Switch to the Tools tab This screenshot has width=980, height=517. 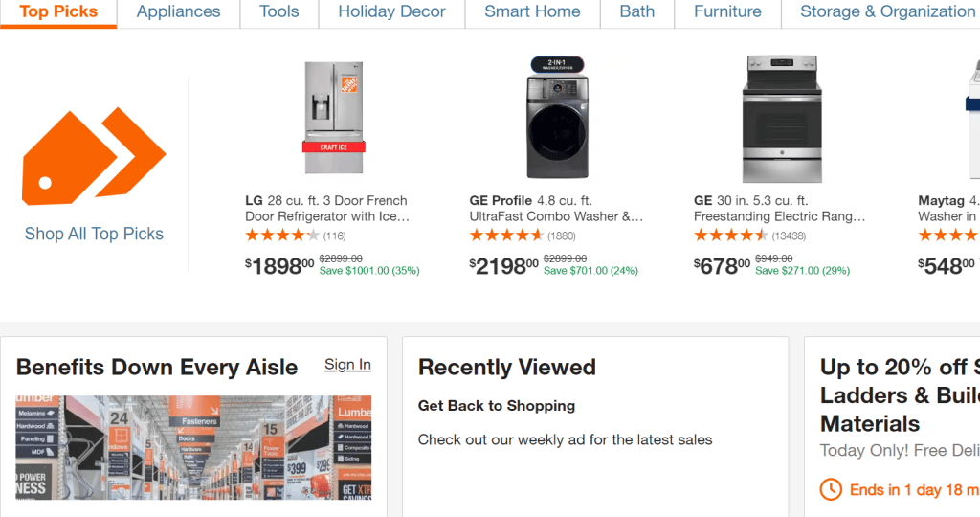click(278, 12)
